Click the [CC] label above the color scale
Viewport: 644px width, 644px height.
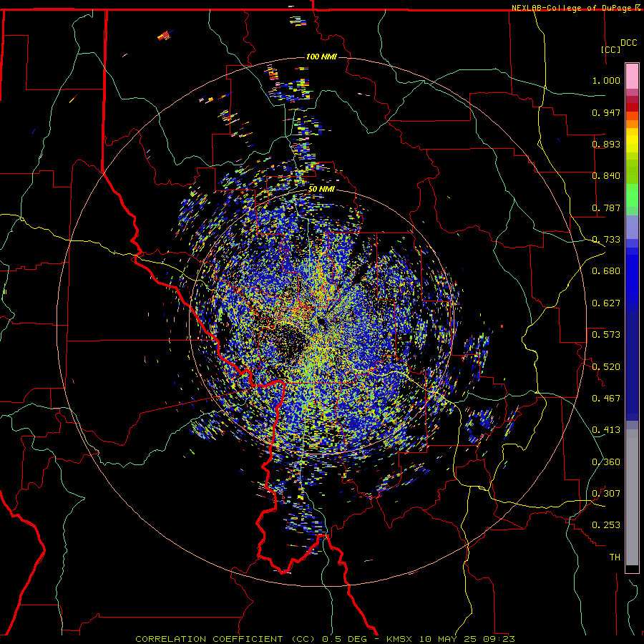611,49
